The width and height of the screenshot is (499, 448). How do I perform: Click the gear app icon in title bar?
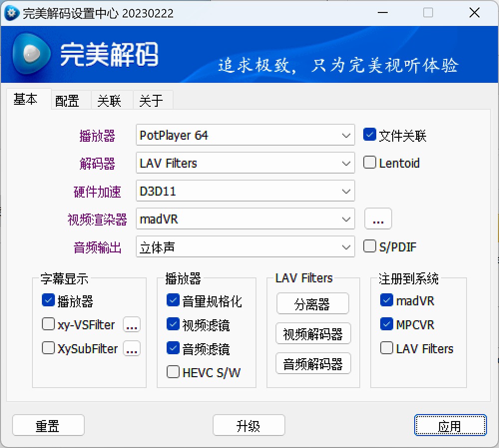pos(12,13)
